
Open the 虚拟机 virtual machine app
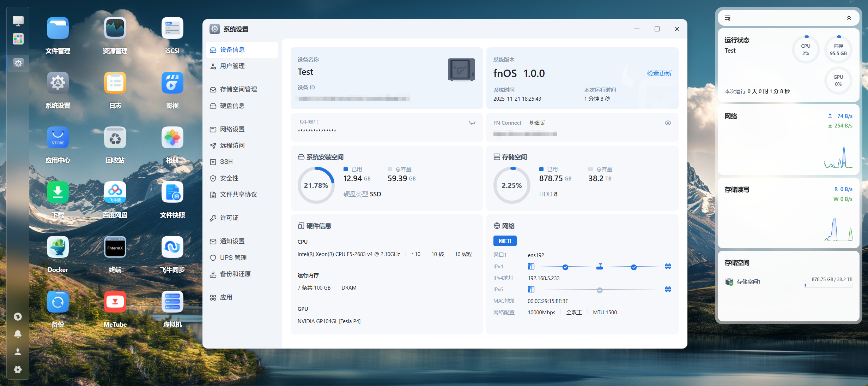pyautogui.click(x=172, y=302)
